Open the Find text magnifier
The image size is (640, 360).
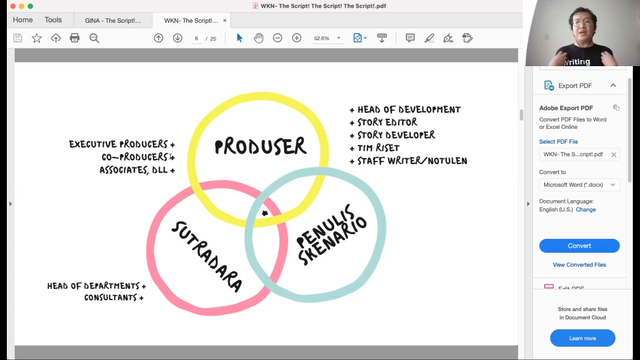(x=94, y=38)
